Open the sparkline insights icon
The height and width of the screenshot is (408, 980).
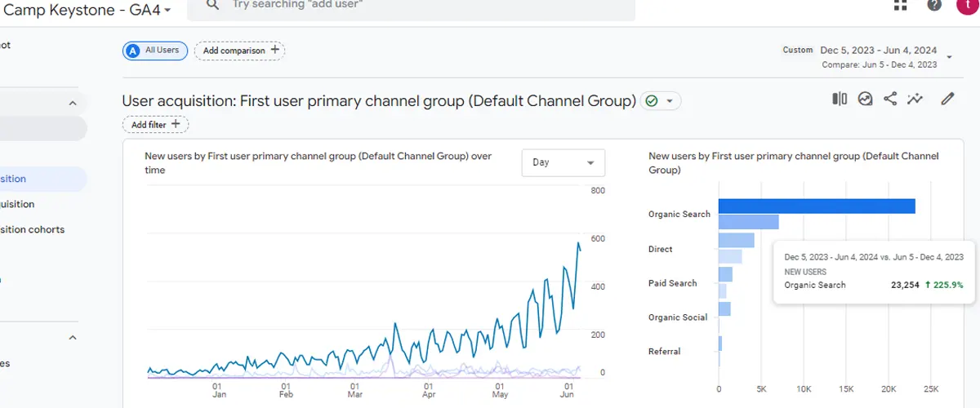[915, 99]
